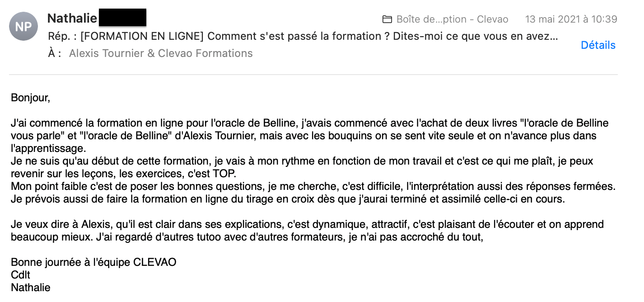The width and height of the screenshot is (644, 302).
Task: Click the Cdlt closing line
Action: [20, 275]
